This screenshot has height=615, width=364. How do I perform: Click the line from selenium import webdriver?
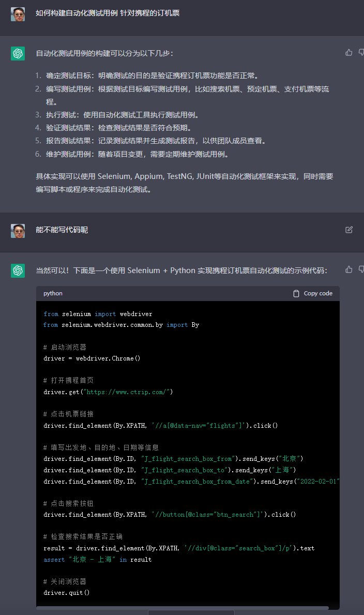98,314
